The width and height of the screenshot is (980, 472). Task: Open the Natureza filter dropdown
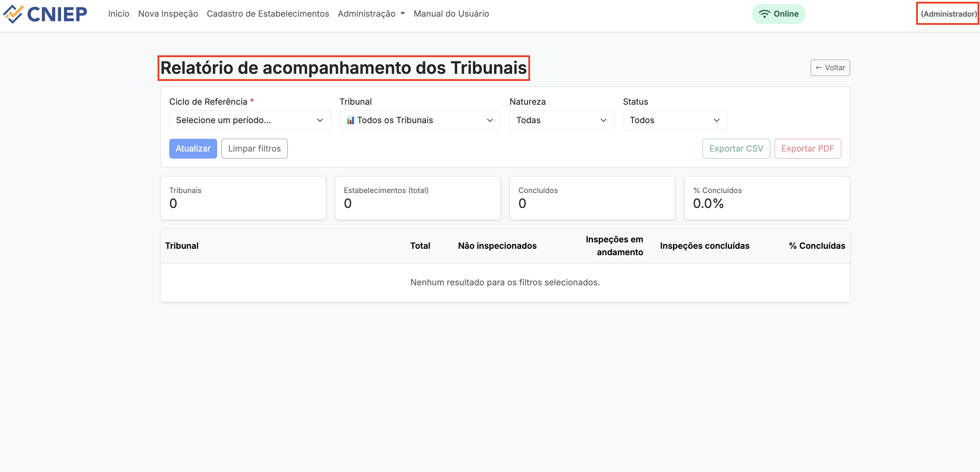point(561,120)
